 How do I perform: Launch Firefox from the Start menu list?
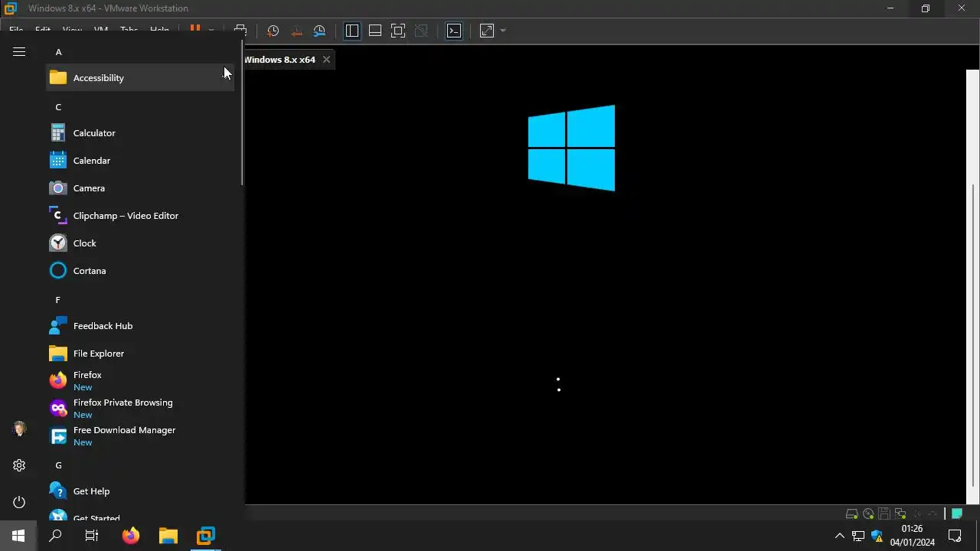(x=140, y=381)
